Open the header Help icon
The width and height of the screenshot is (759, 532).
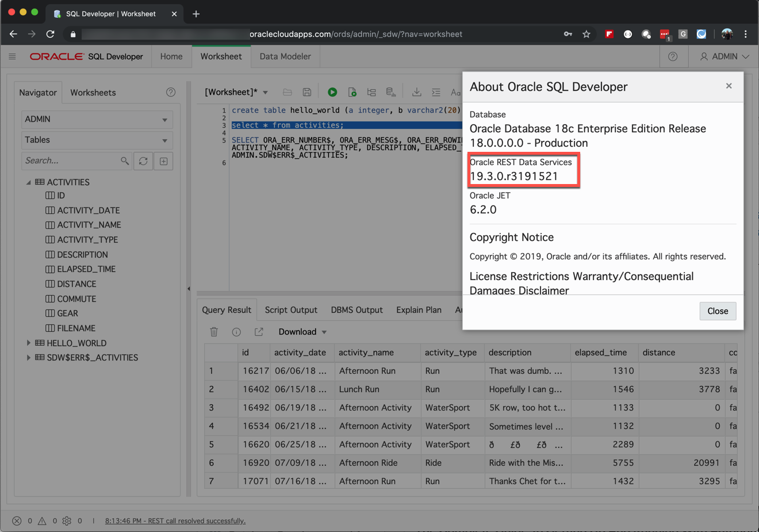click(673, 56)
